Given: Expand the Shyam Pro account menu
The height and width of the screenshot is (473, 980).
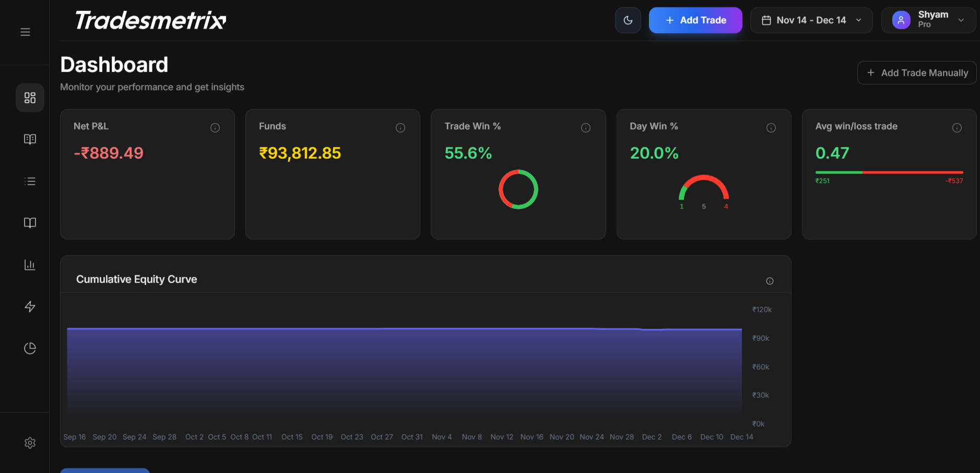Looking at the screenshot, I should pos(928,20).
